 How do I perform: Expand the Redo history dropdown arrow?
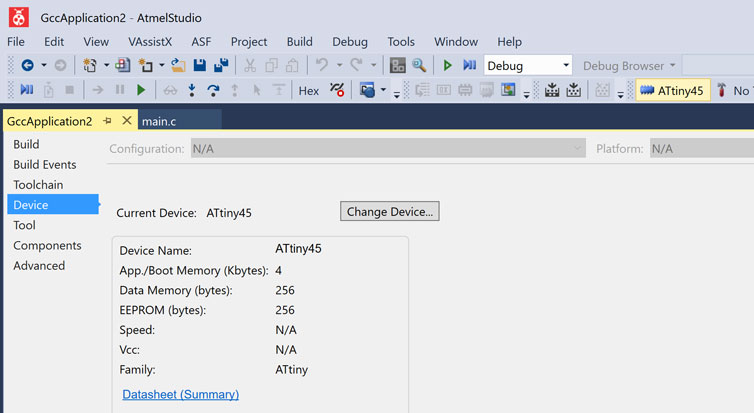(x=373, y=65)
